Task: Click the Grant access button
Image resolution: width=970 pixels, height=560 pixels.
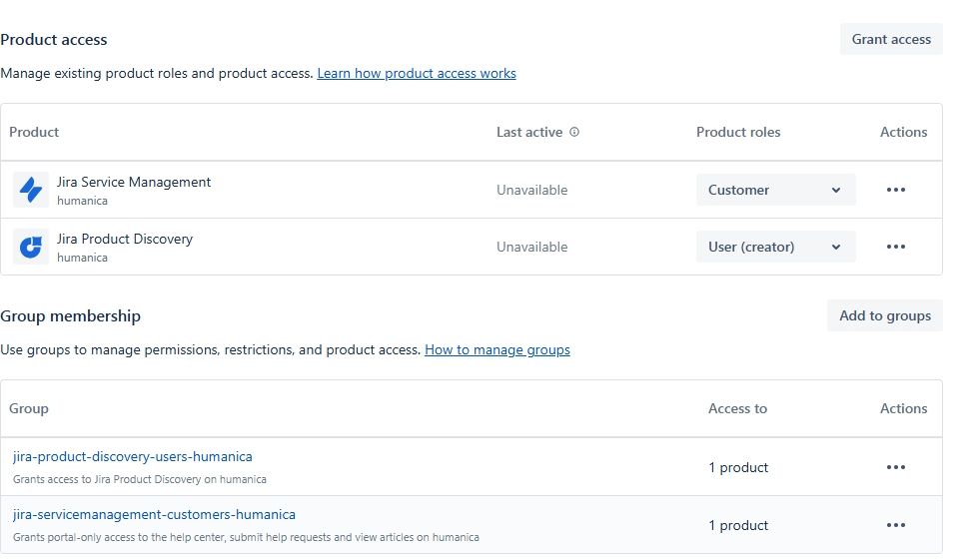Action: click(891, 39)
